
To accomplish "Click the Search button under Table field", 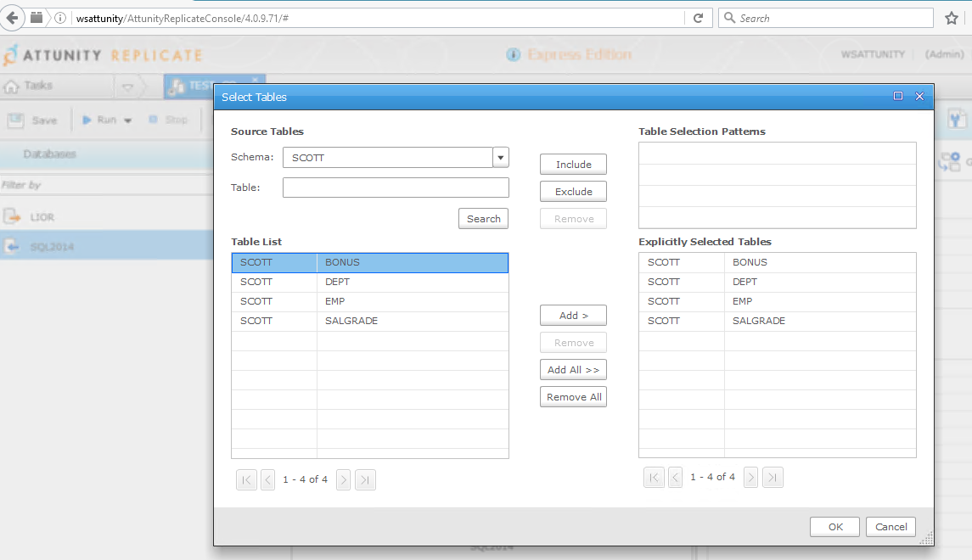I will [x=483, y=219].
